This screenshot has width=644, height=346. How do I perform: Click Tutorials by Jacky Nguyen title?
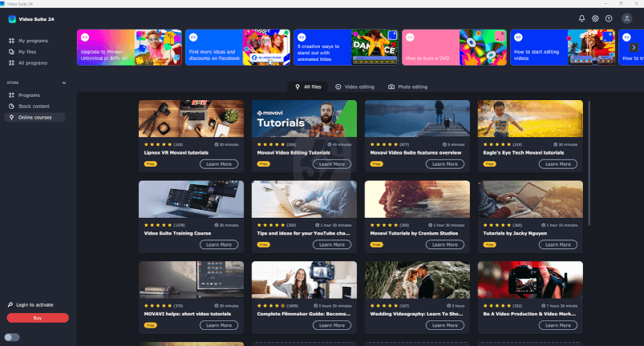pos(515,233)
